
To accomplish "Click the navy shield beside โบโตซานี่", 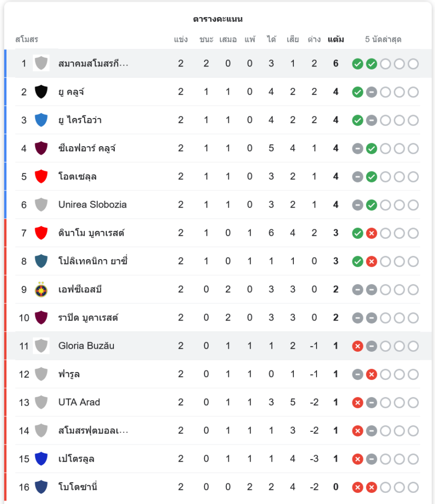I will pos(41,487).
